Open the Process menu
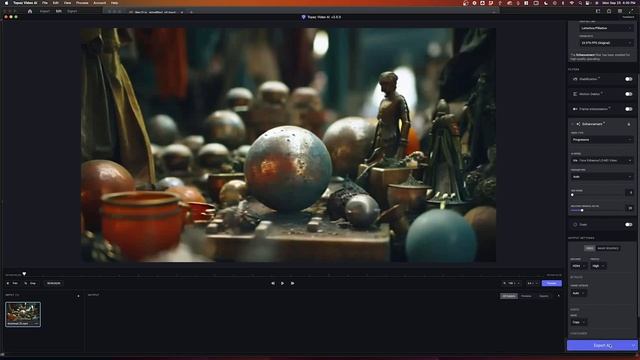640x360 pixels. tap(82, 3)
